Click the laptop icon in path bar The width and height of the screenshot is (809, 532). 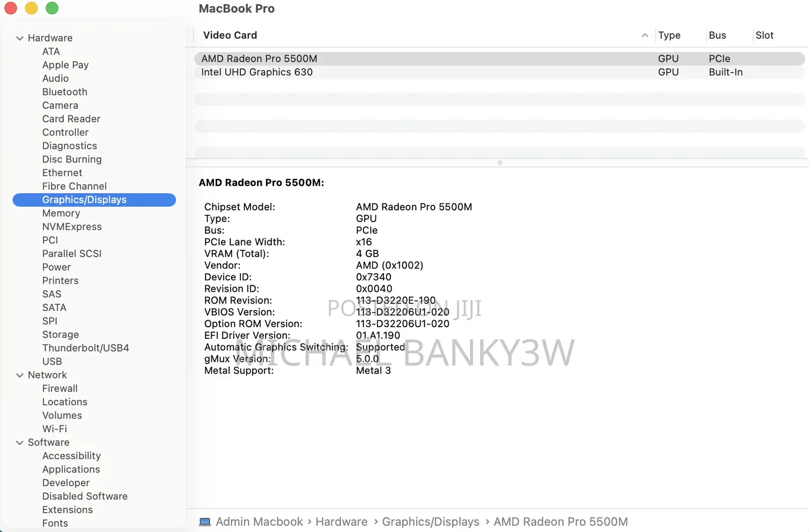coord(205,522)
